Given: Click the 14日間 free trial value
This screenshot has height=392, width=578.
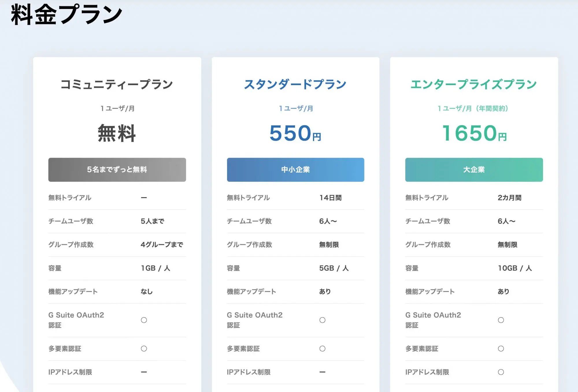Looking at the screenshot, I should tap(330, 198).
